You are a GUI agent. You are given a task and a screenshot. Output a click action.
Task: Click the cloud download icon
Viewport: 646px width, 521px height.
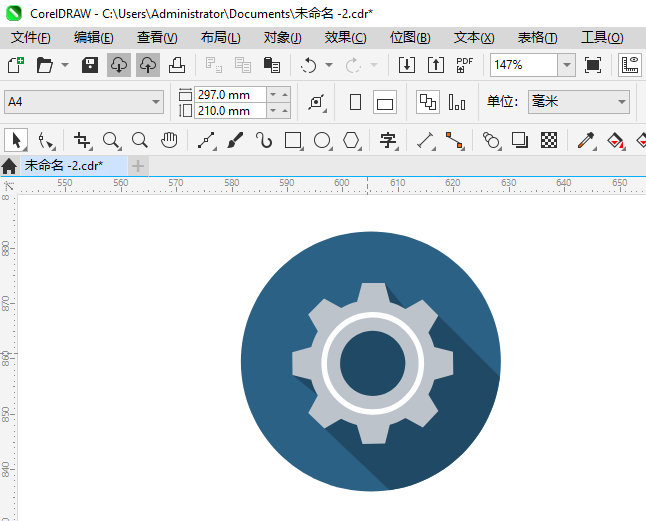point(119,65)
